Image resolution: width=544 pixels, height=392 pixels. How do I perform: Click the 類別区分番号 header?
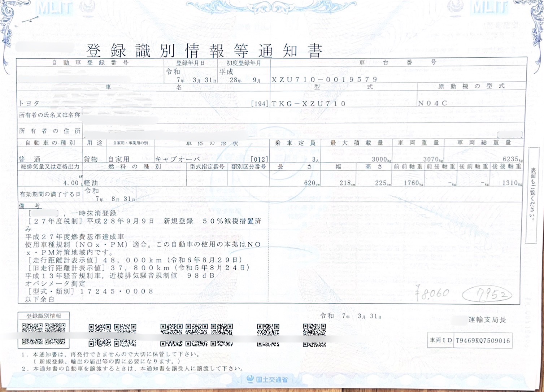(248, 167)
